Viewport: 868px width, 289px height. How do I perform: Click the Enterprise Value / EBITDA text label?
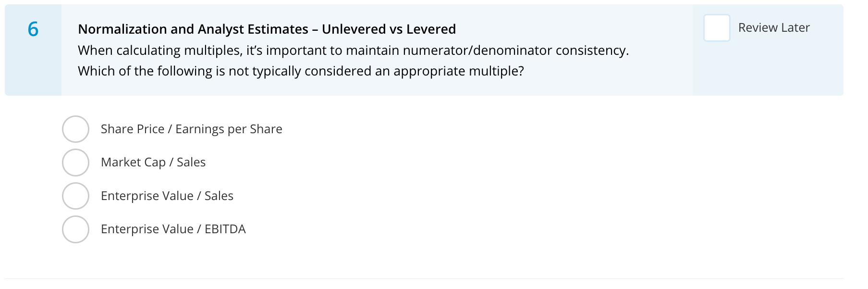coord(173,229)
